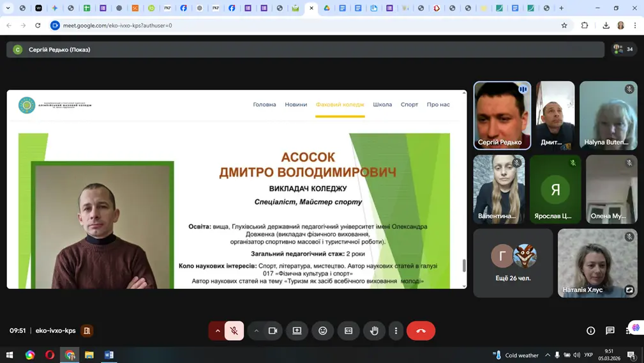Click shared page scroll up arrow

(464, 93)
